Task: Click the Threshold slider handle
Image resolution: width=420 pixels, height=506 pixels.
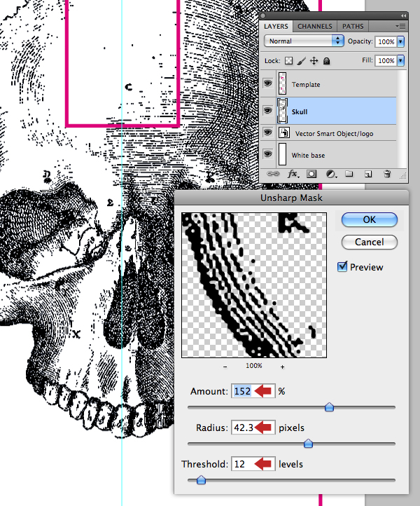Action: tap(201, 480)
